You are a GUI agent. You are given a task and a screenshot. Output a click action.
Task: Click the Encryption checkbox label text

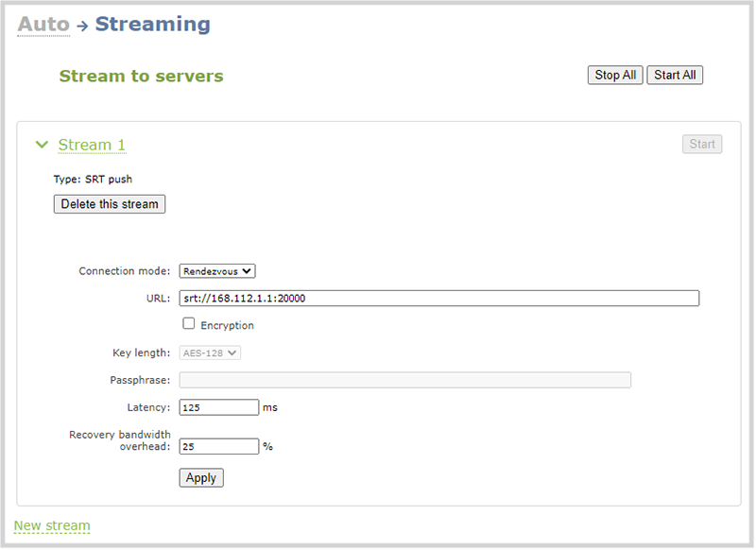pyautogui.click(x=227, y=326)
